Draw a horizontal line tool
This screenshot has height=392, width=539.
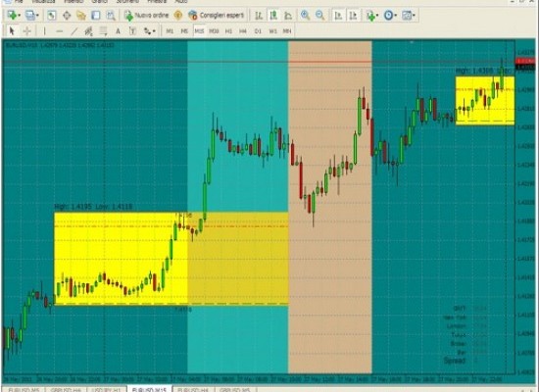click(x=59, y=31)
